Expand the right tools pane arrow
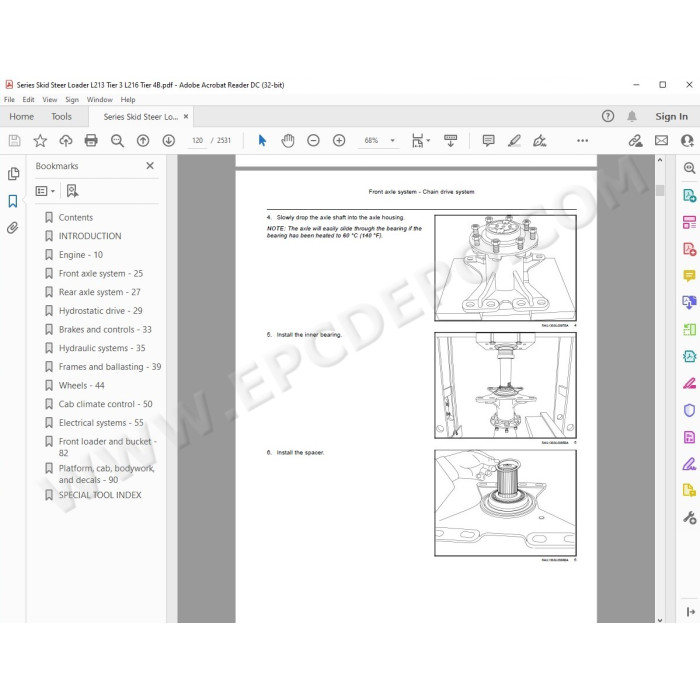700x700 pixels. coord(690,612)
